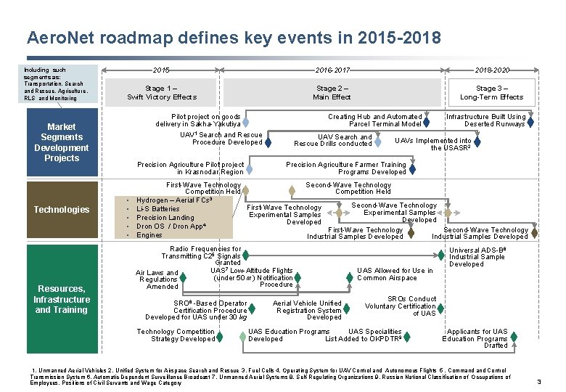Viewport: 566px width, 392px height.
Task: Click the Aerial Vehicle Unified Registration diamond
Action: 347,309
